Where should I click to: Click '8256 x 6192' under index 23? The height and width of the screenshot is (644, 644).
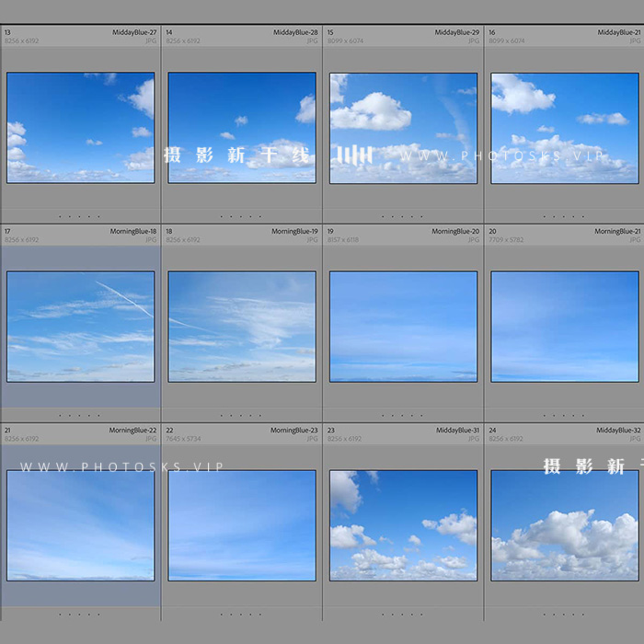click(345, 439)
